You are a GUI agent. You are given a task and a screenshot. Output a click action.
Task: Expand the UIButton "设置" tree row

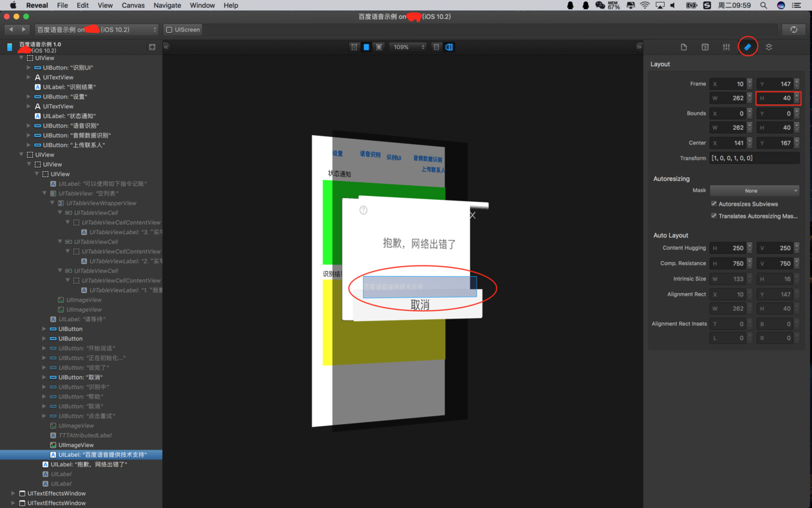[x=29, y=96]
